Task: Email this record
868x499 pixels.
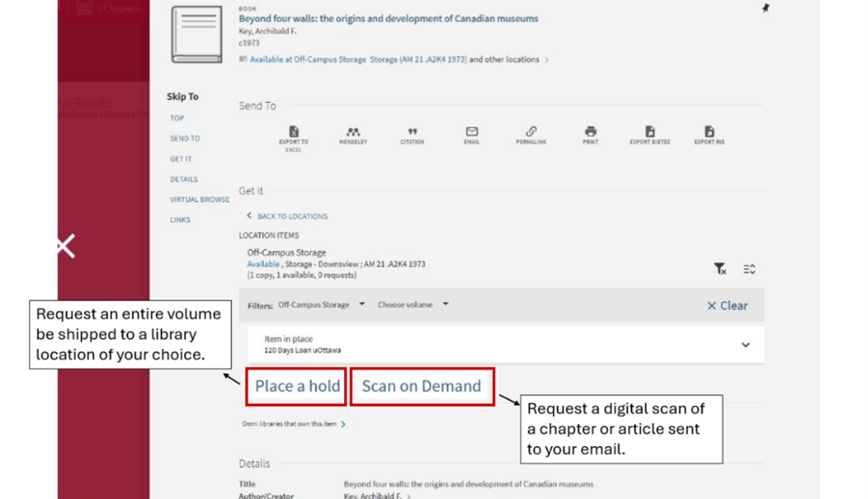Action: click(x=472, y=136)
